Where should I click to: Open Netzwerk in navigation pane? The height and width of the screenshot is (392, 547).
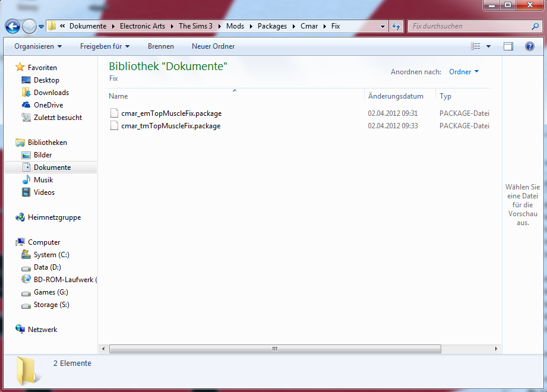click(42, 330)
